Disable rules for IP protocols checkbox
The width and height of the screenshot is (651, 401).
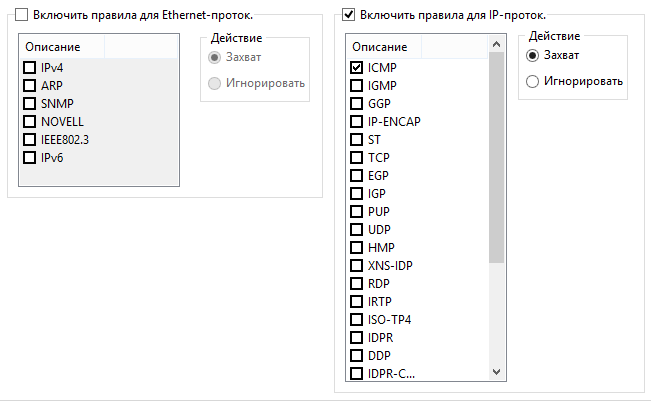(348, 15)
